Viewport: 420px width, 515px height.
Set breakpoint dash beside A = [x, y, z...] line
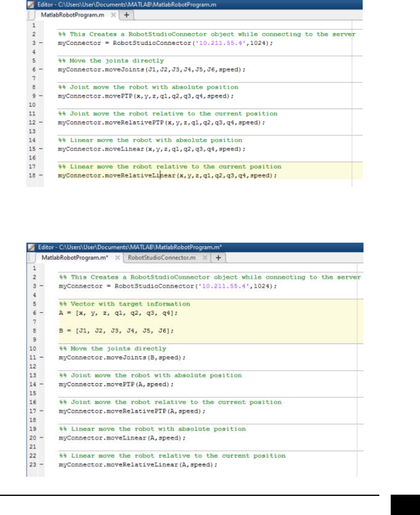click(x=41, y=313)
